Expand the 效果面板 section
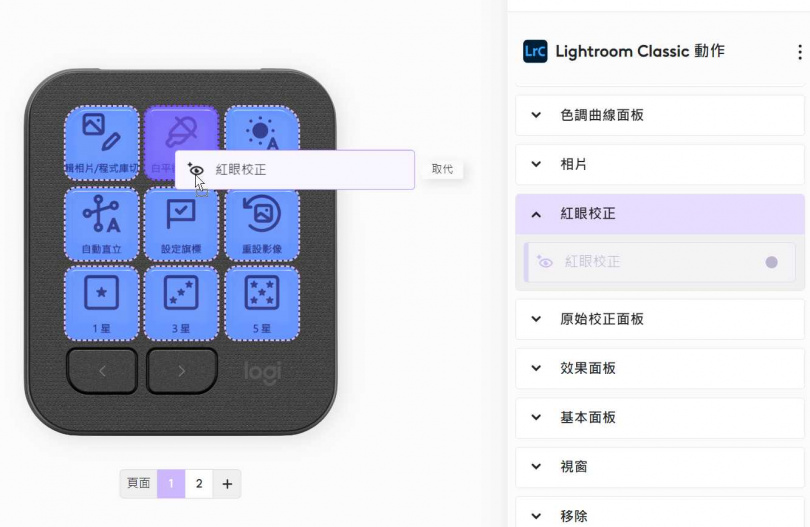This screenshot has width=810, height=527. click(660, 368)
